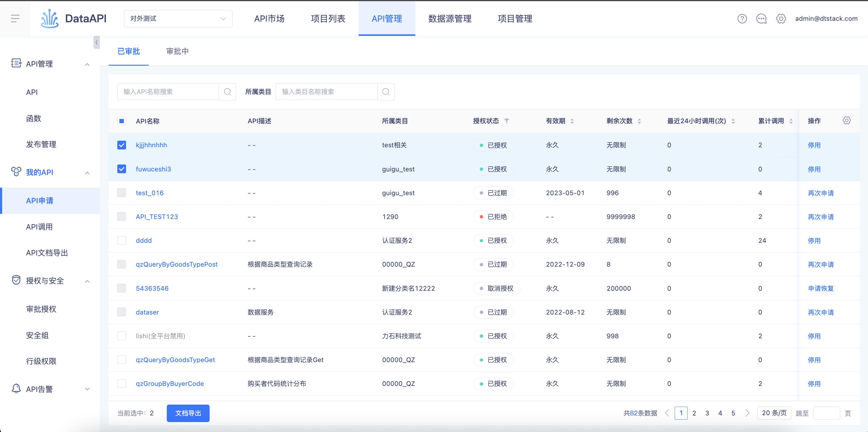Open 安全组 in the sidebar
Screen dimensions: 868x432
pos(37,335)
